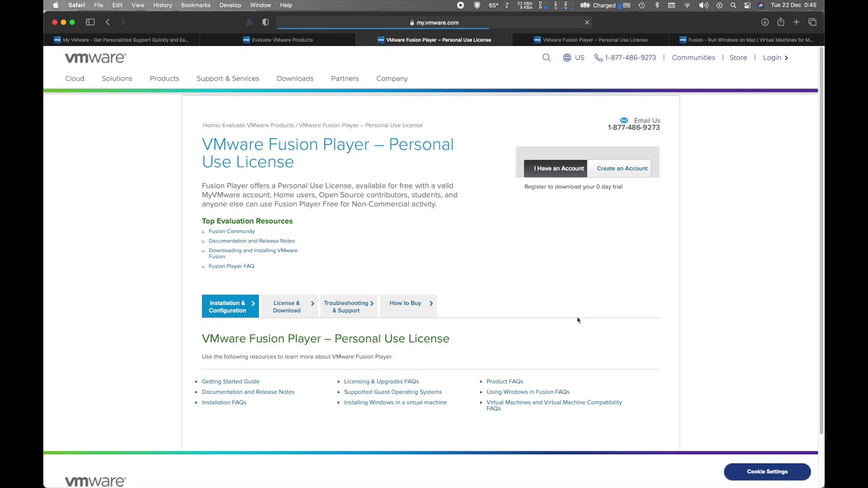Open the Solutions navigation dropdown

[117, 79]
